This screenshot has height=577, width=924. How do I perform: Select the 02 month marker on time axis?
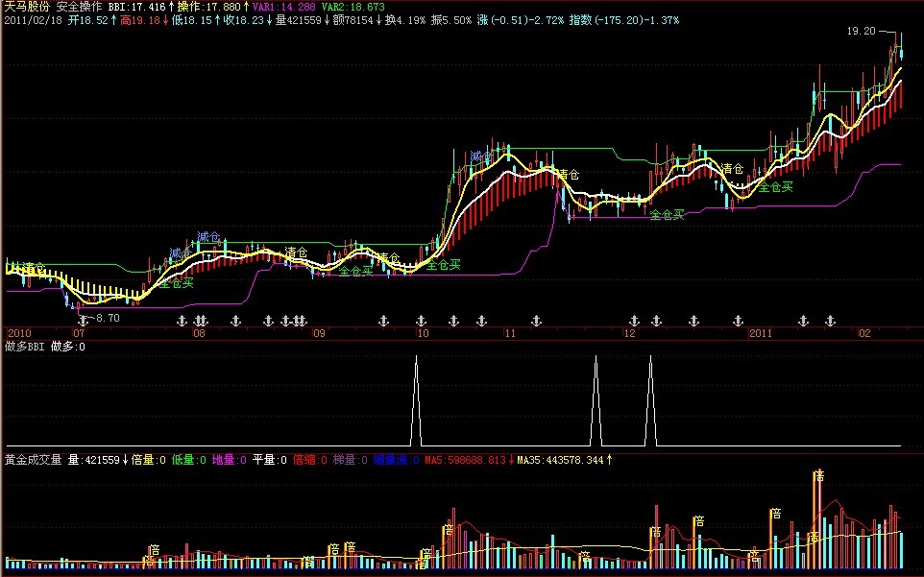(864, 333)
